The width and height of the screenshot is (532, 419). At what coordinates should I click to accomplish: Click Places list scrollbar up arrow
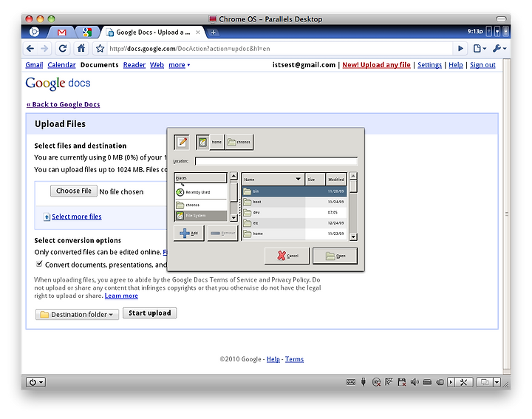pyautogui.click(x=233, y=176)
